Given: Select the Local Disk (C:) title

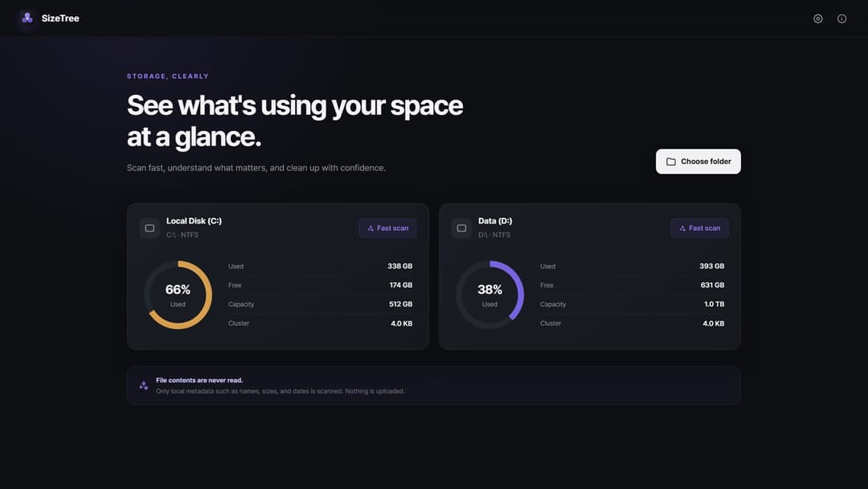Looking at the screenshot, I should pyautogui.click(x=194, y=221).
